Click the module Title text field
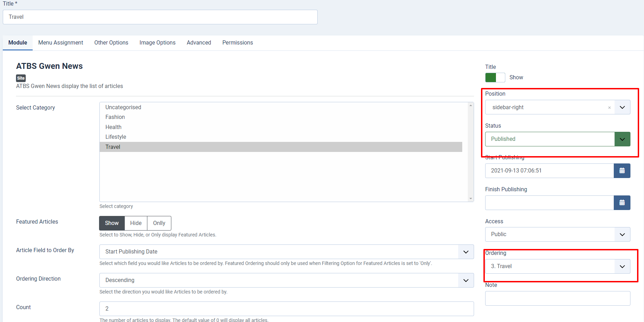Image resolution: width=644 pixels, height=322 pixels. click(160, 17)
